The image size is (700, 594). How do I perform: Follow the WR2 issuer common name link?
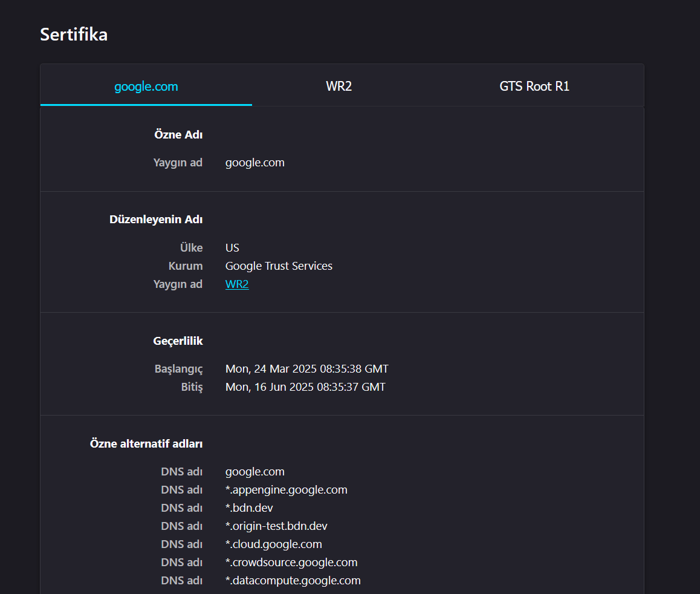click(x=237, y=284)
